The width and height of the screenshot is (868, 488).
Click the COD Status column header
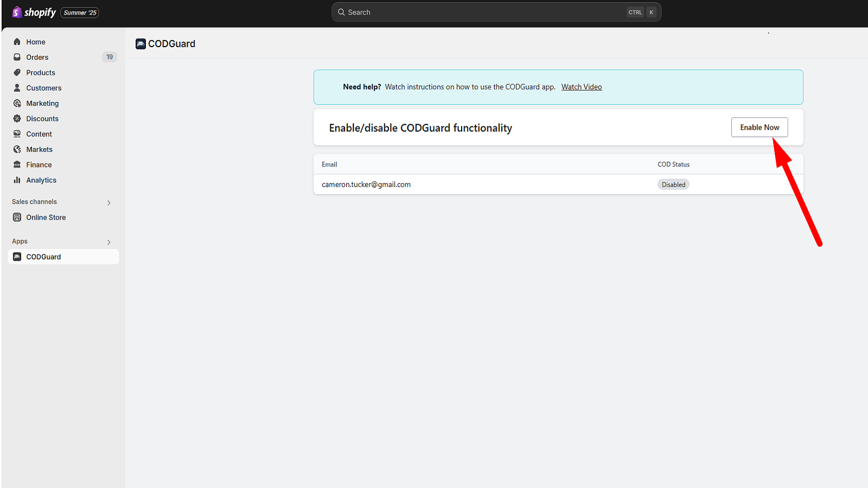click(x=674, y=164)
